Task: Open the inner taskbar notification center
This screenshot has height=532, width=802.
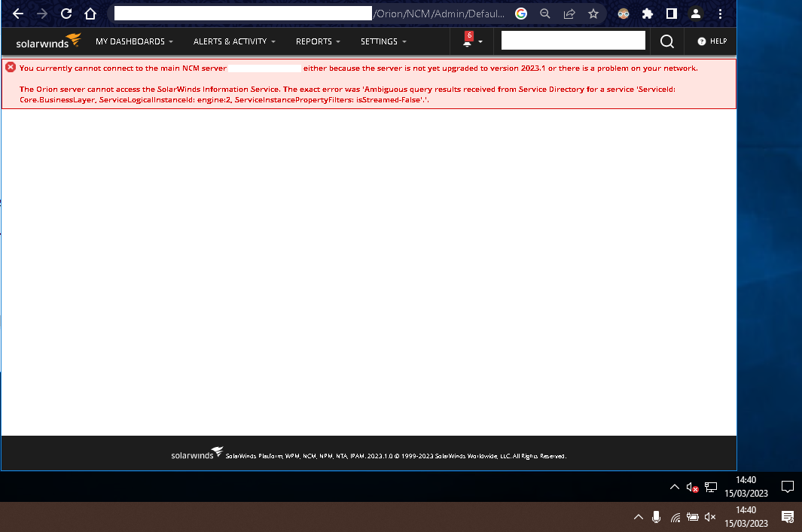Action: click(x=788, y=487)
